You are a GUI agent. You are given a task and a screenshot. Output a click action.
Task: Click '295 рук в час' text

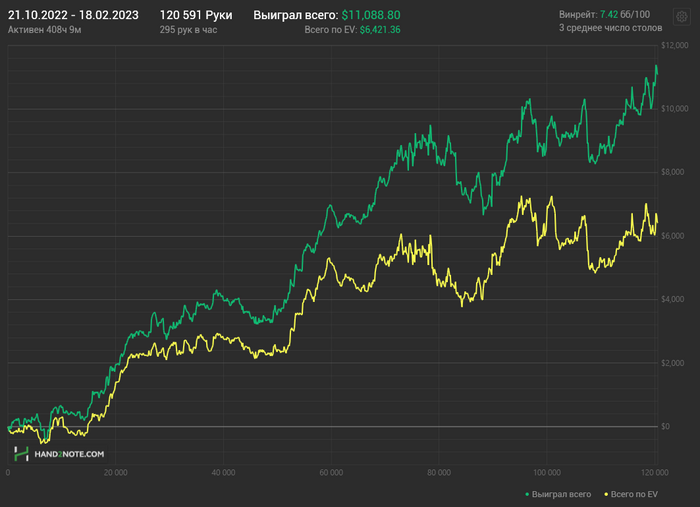click(x=188, y=30)
